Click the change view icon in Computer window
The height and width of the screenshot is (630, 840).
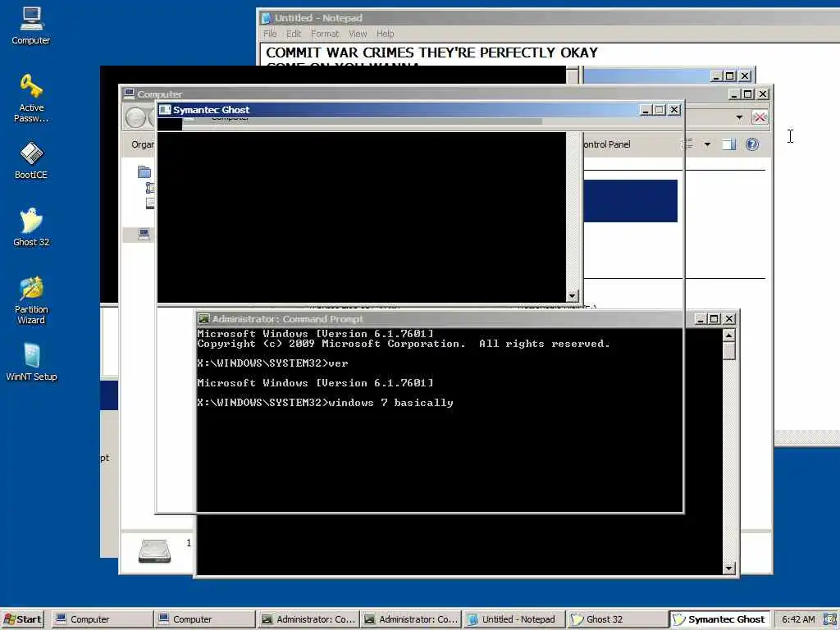(687, 144)
